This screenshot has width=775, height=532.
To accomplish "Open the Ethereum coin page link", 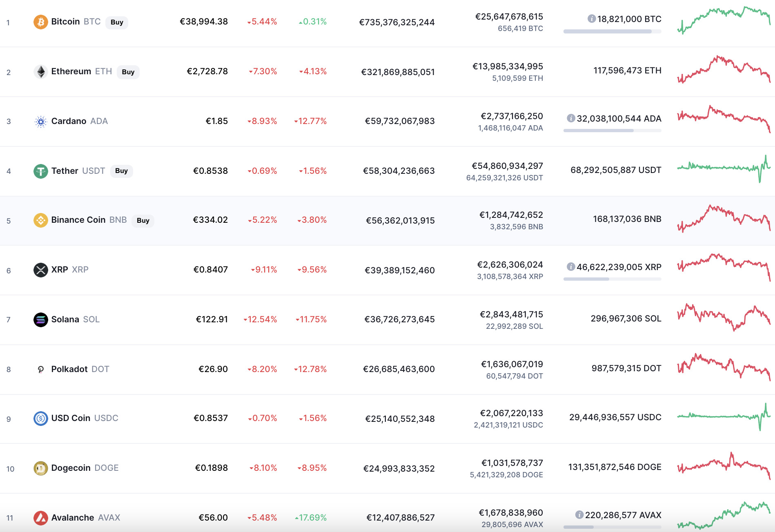I will click(x=82, y=71).
